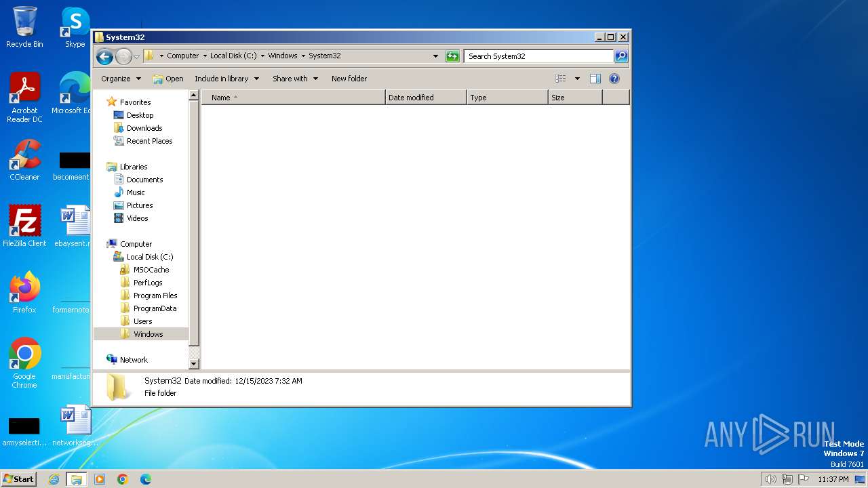Select the Skype desktop shortcut
Image resolution: width=868 pixels, height=488 pixels.
(x=75, y=27)
